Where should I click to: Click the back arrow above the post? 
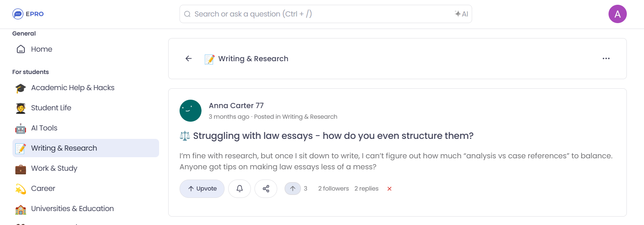pyautogui.click(x=189, y=58)
